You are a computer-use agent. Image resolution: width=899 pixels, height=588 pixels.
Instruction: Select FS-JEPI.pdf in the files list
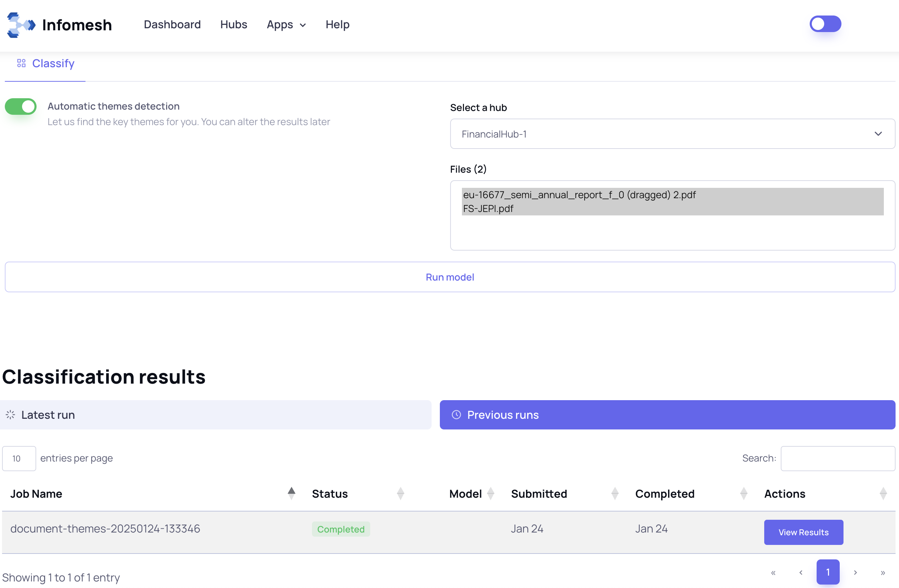[x=488, y=209]
